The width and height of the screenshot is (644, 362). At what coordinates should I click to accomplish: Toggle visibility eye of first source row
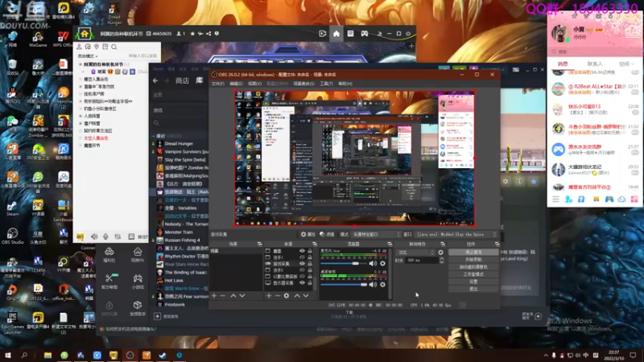303,251
